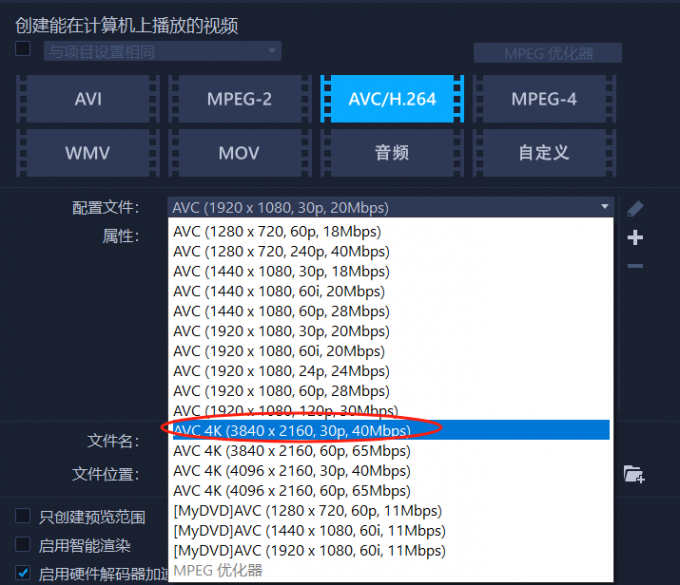680x585 pixels.
Task: Choose AVC 4K (3840 x 2160, 30p, 40Mbps)
Action: click(x=391, y=430)
